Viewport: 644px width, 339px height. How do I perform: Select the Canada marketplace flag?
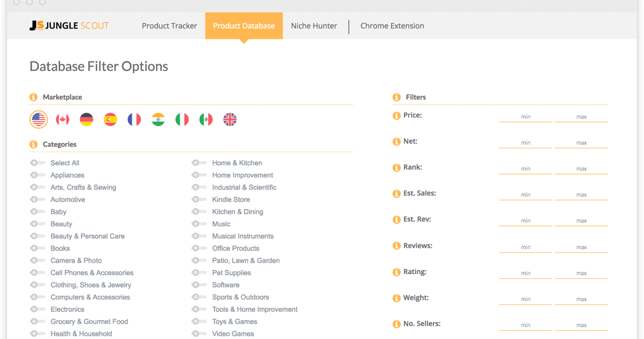63,120
